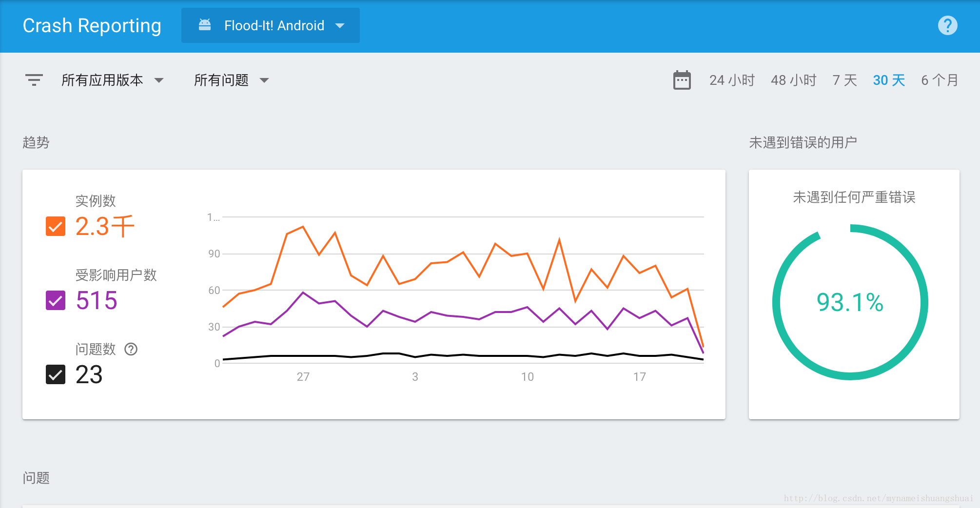Select the 30 天 time range
980x508 pixels.
888,80
